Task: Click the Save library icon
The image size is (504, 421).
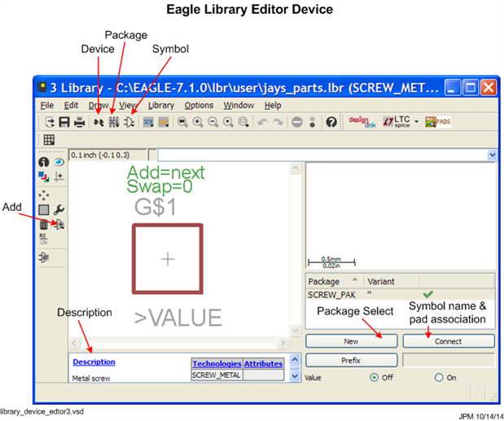Action: point(64,122)
